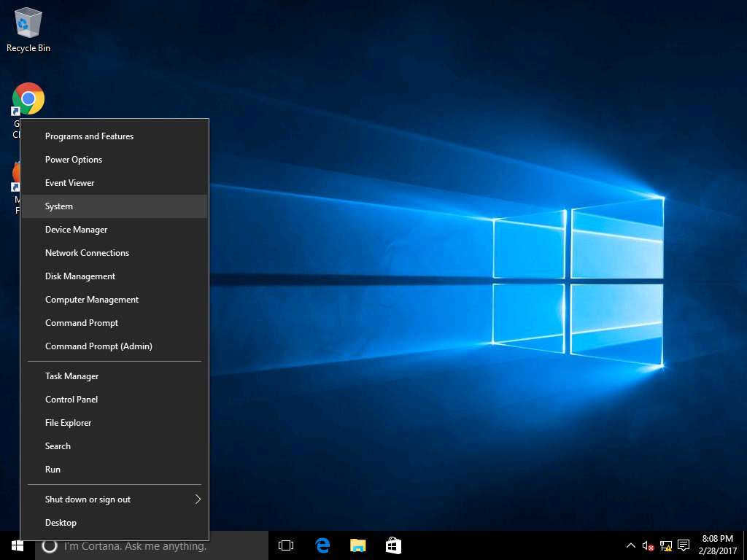This screenshot has height=560, width=747.
Task: Show hidden system tray icons
Action: (630, 545)
